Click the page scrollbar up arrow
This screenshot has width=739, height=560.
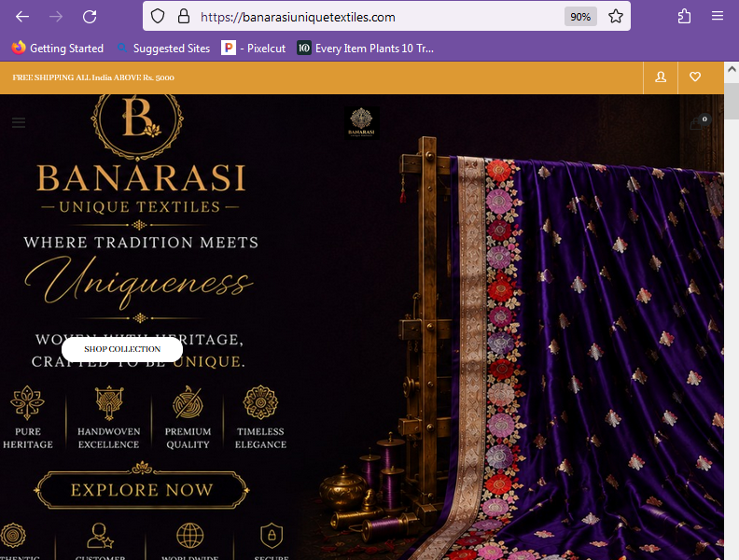732,69
